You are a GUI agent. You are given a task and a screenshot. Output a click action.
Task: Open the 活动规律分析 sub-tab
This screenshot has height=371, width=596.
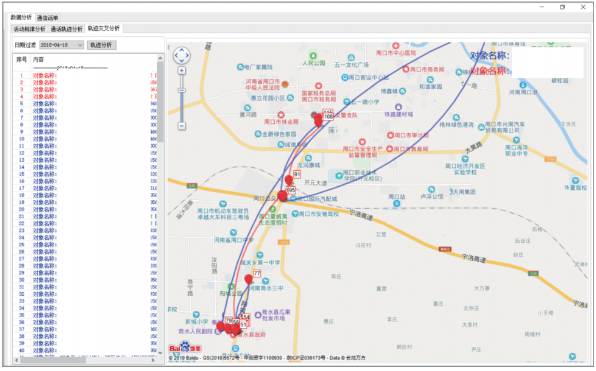click(x=30, y=29)
